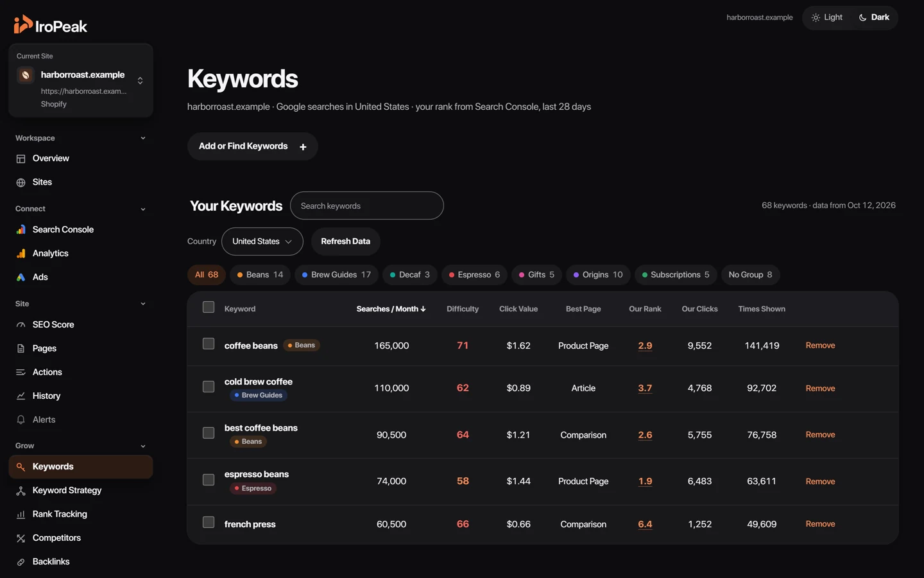Image resolution: width=924 pixels, height=578 pixels.
Task: Filter by the Brew Guides group
Action: coord(336,275)
